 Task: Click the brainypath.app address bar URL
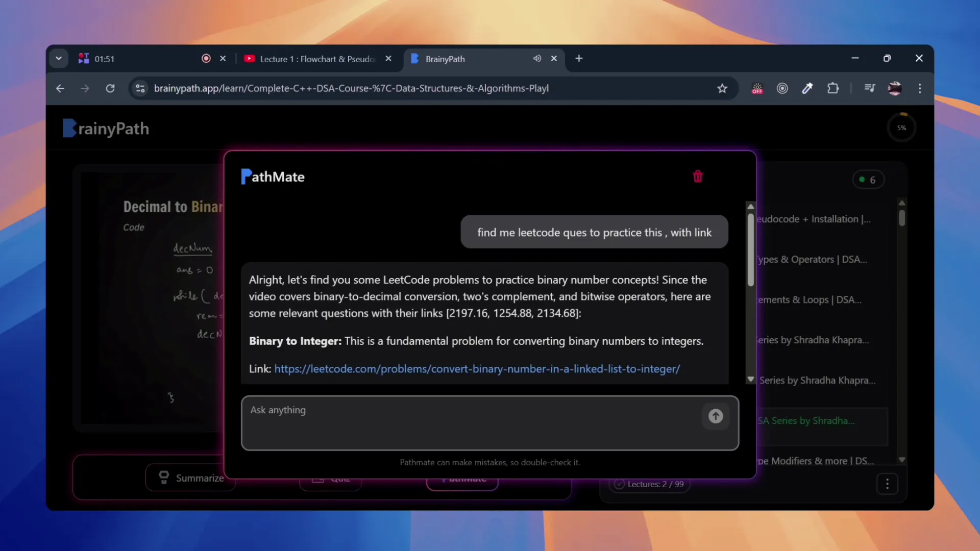pos(351,88)
